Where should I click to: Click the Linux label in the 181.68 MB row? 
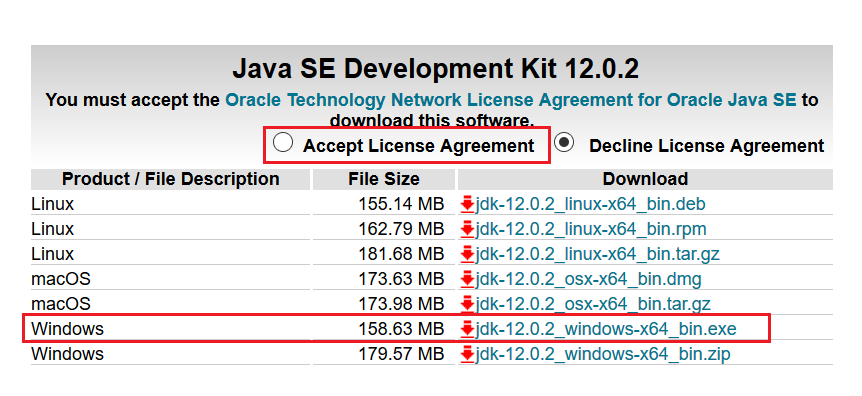click(x=53, y=254)
